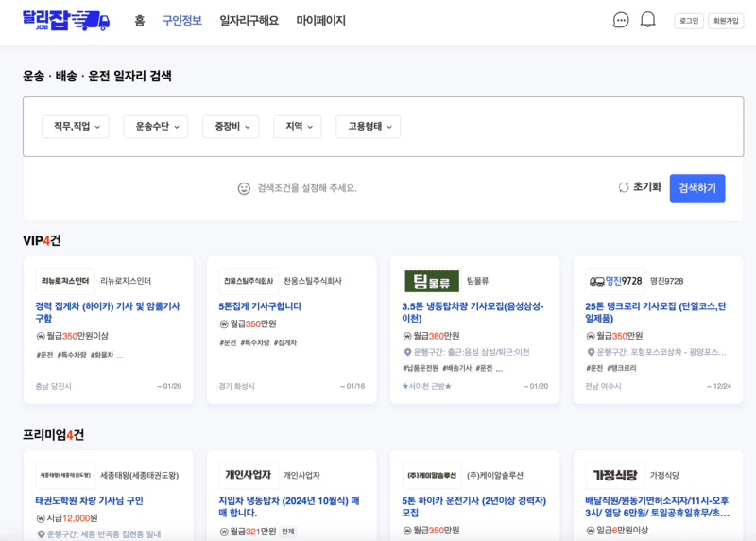Click the 명진9728 truck logo
756x541 pixels.
click(x=615, y=281)
